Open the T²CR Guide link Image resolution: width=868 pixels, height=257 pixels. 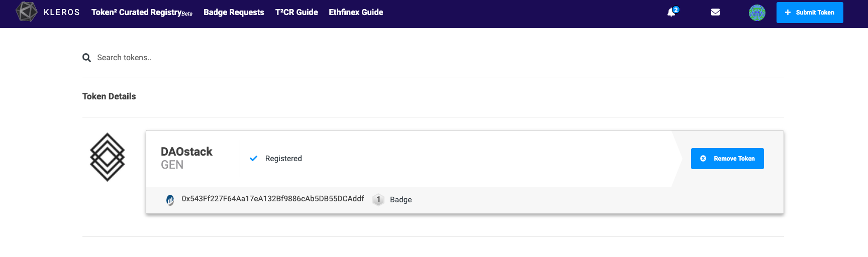[x=297, y=12]
